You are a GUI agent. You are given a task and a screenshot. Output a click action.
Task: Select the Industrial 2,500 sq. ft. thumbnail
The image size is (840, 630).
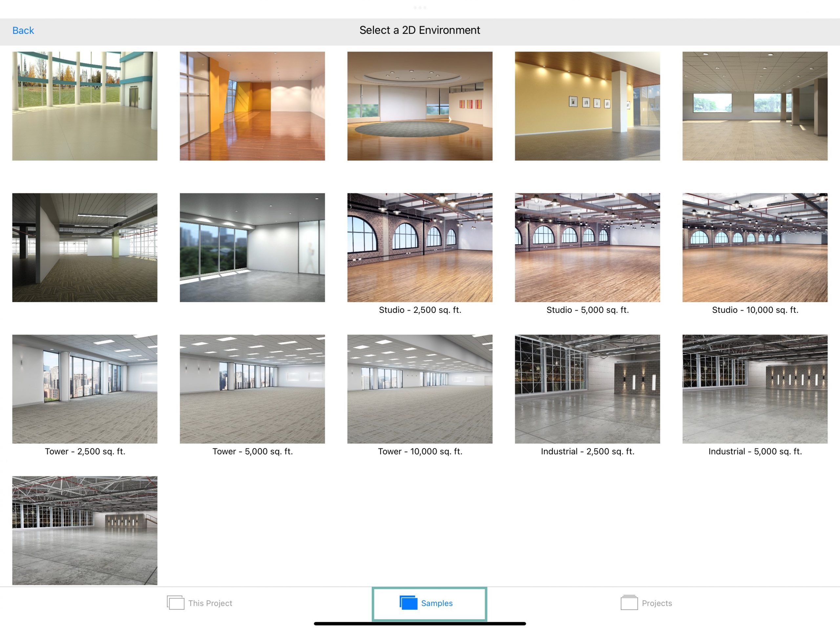[587, 389]
